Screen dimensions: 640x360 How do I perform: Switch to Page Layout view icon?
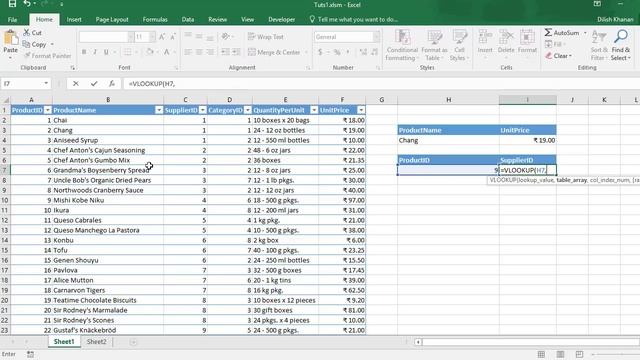pos(560,354)
